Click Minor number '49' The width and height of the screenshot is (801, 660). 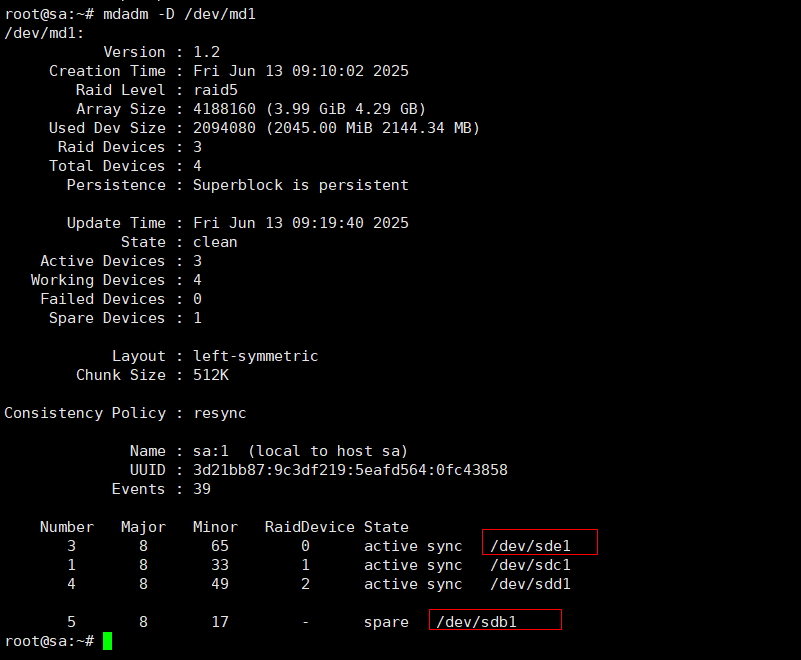(220, 584)
